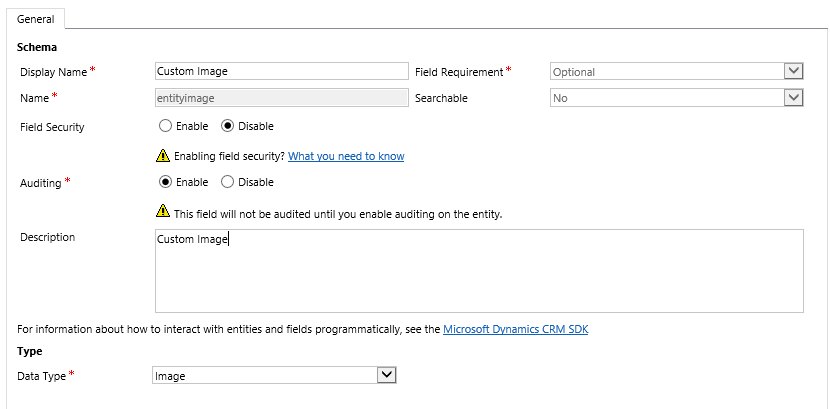
Task: Open the General tab
Action: tap(35, 19)
